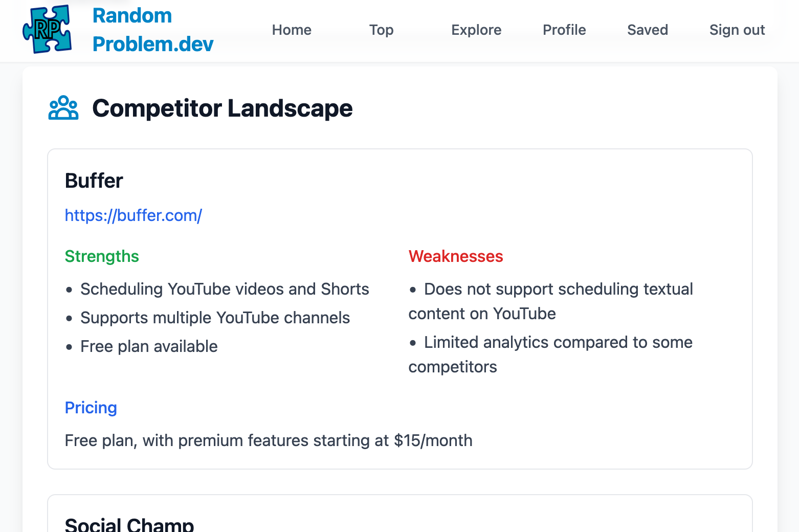Open the https://buffer.com/ link

coord(134,215)
